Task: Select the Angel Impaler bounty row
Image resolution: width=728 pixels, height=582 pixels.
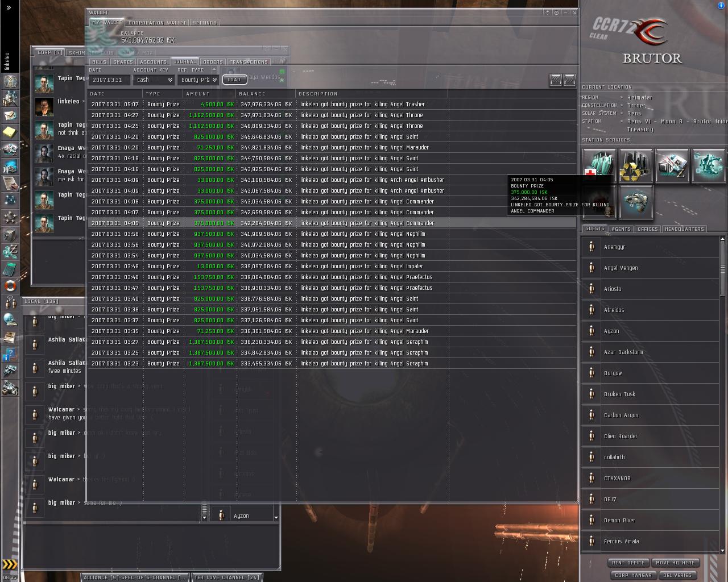Action: [x=332, y=267]
